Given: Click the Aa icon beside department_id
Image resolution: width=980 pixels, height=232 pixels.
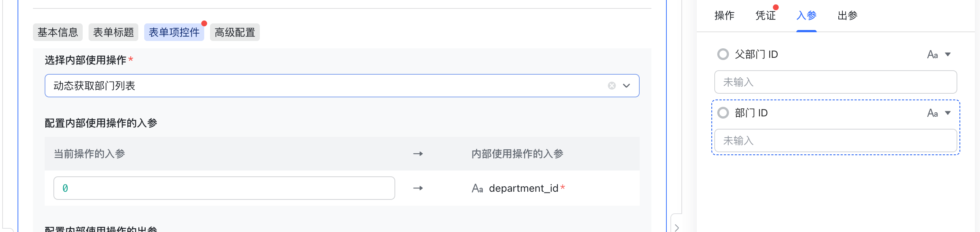Looking at the screenshot, I should point(477,188).
